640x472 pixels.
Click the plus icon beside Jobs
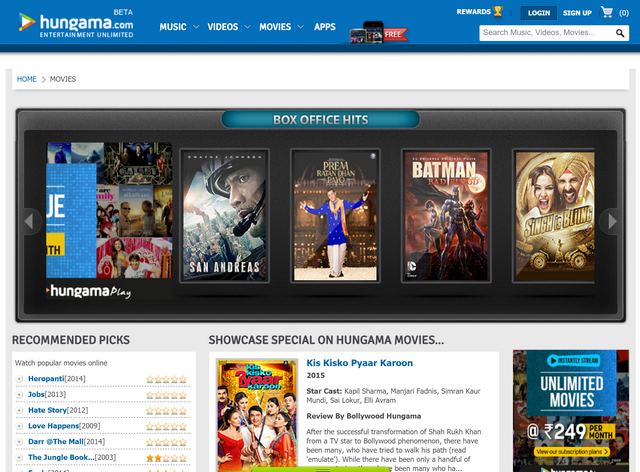[19, 394]
